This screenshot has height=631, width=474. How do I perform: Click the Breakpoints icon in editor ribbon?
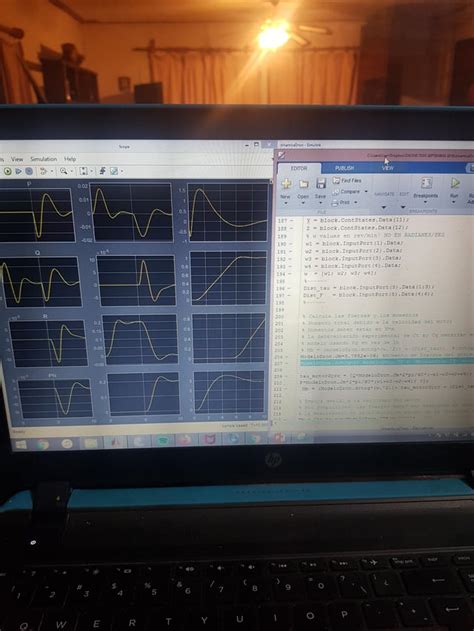426,184
